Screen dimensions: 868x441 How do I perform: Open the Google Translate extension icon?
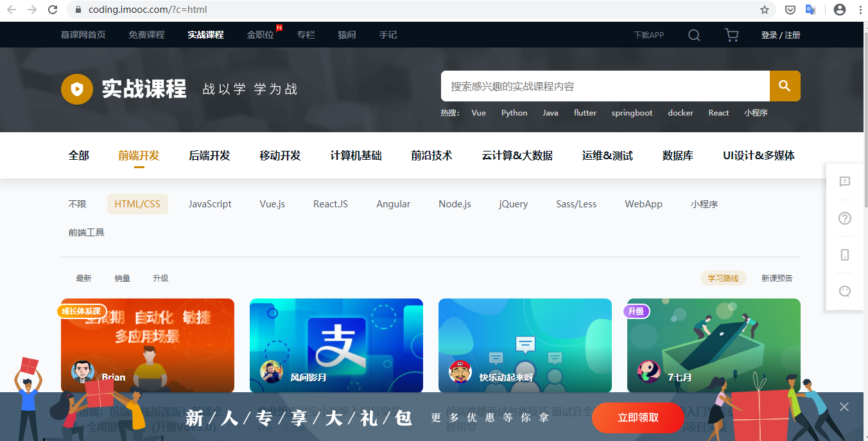pos(811,10)
